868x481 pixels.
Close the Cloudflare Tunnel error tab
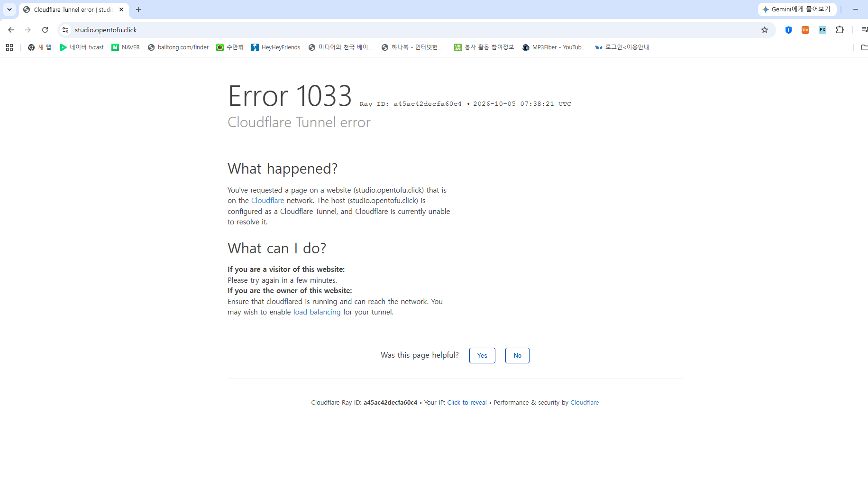pos(121,9)
